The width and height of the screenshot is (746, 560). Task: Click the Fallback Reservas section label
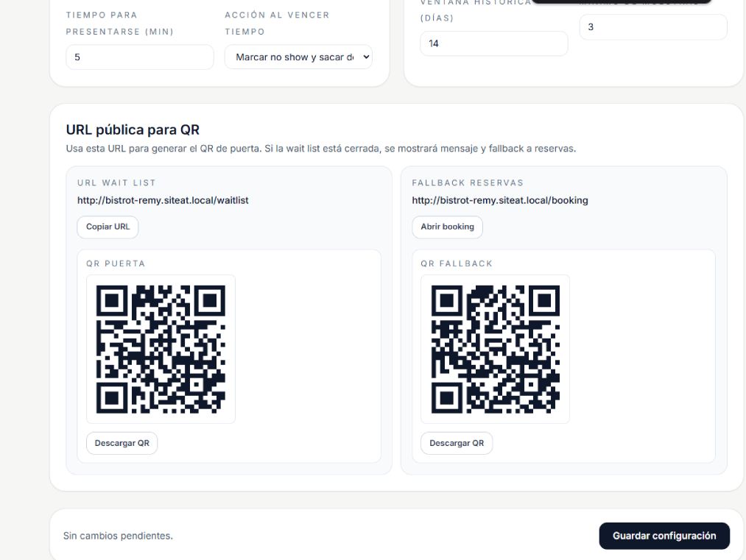(468, 182)
